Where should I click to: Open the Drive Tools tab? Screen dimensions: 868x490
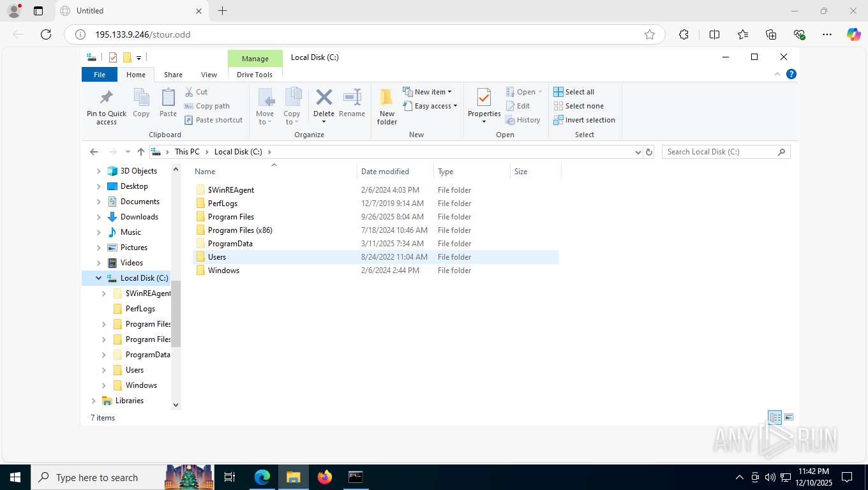(255, 75)
